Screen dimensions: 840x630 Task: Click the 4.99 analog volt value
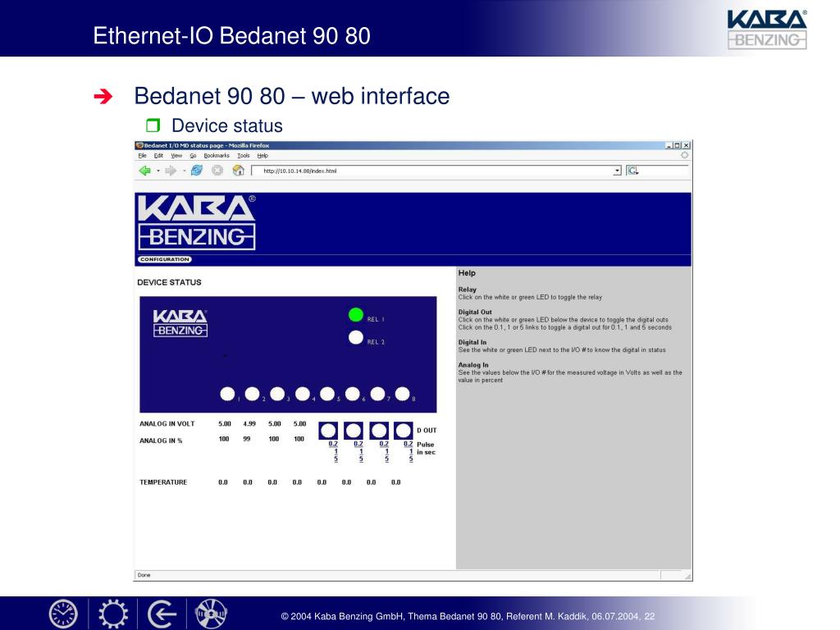249,424
